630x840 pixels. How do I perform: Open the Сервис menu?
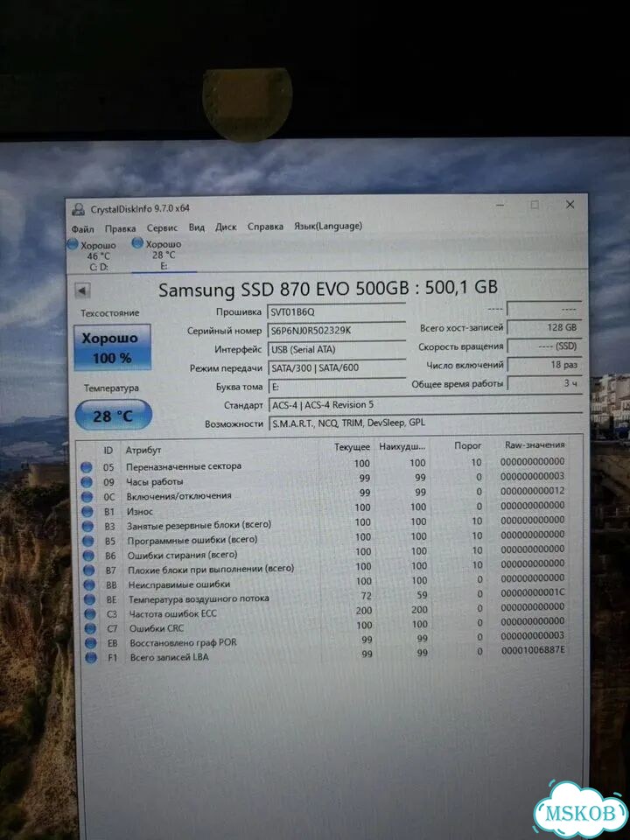pos(162,227)
